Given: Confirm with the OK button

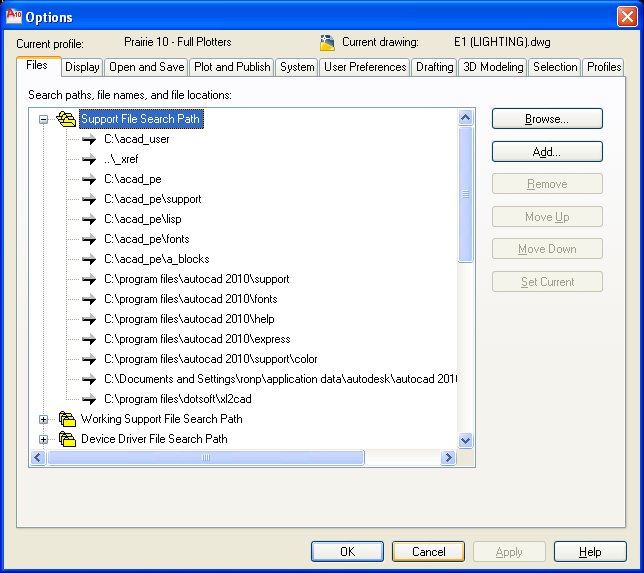Looking at the screenshot, I should [x=347, y=552].
